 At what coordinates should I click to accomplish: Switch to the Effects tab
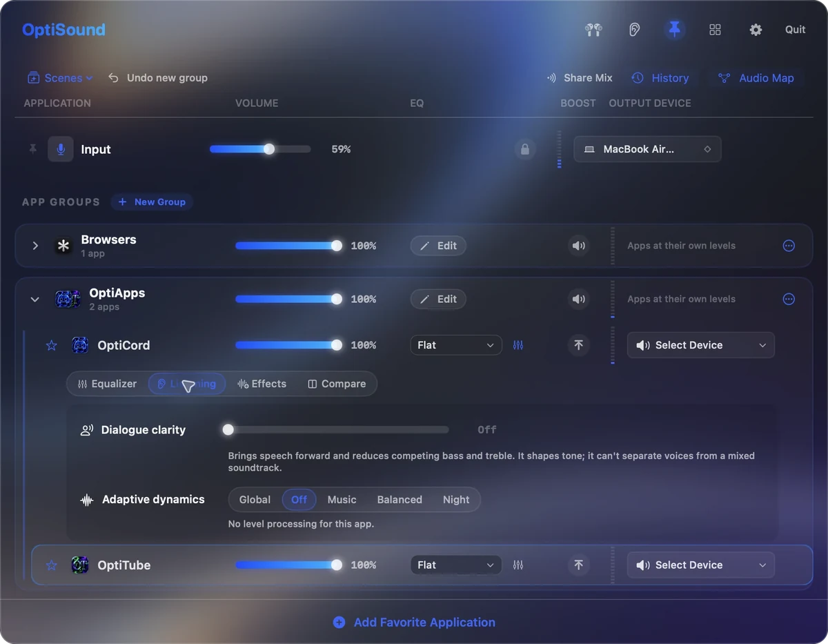pyautogui.click(x=262, y=384)
